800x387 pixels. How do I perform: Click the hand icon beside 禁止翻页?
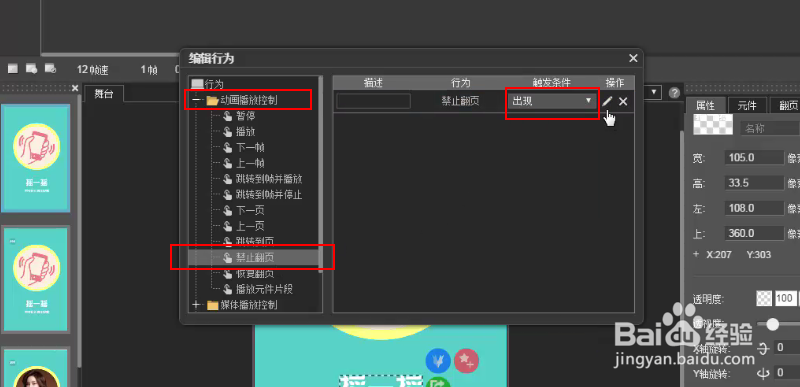pyautogui.click(x=228, y=257)
